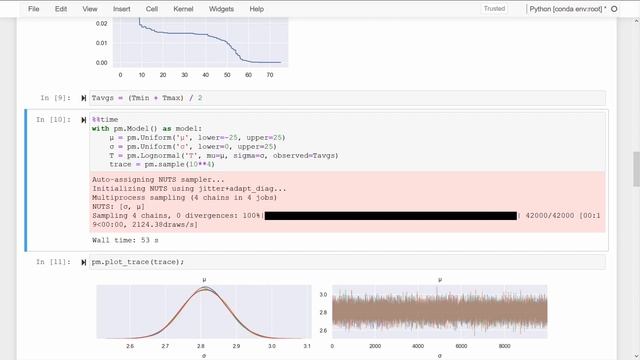Click the decreasing line chart at top
640x360 pixels.
tap(200, 42)
